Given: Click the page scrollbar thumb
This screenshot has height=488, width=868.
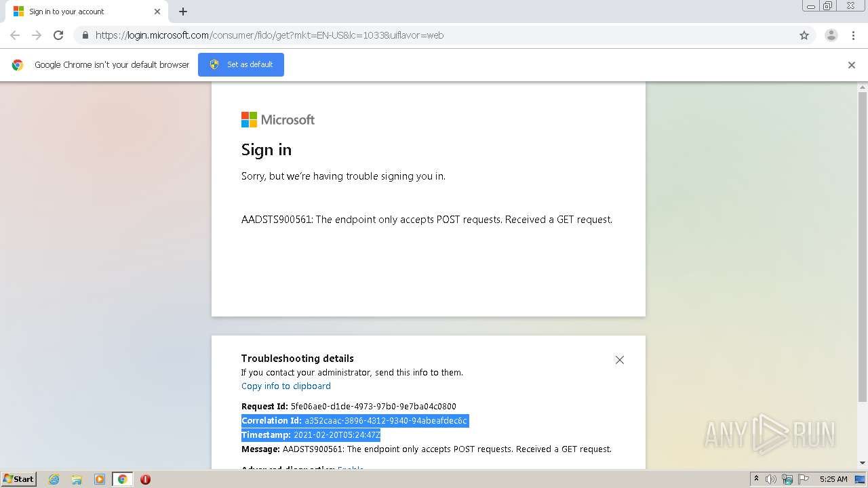Looking at the screenshot, I should [x=863, y=247].
